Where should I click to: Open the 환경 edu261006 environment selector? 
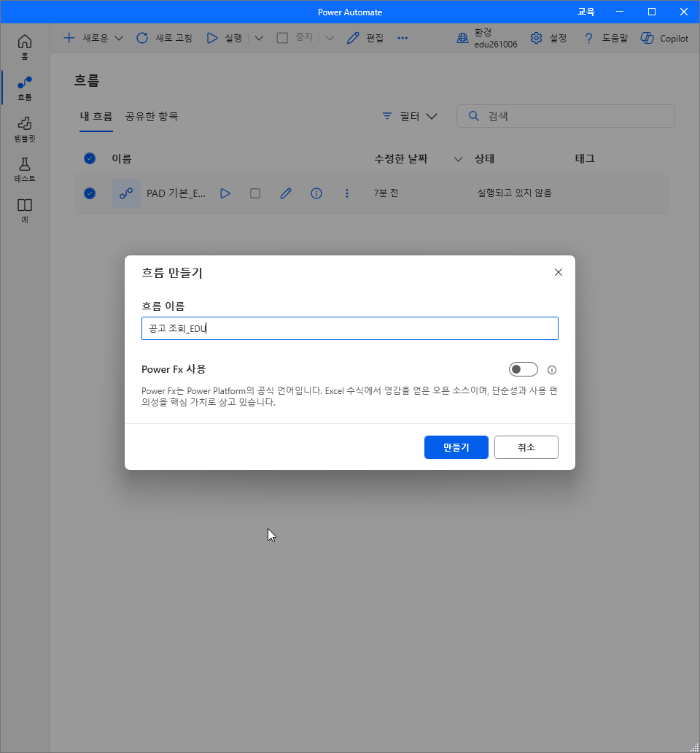[x=486, y=38]
